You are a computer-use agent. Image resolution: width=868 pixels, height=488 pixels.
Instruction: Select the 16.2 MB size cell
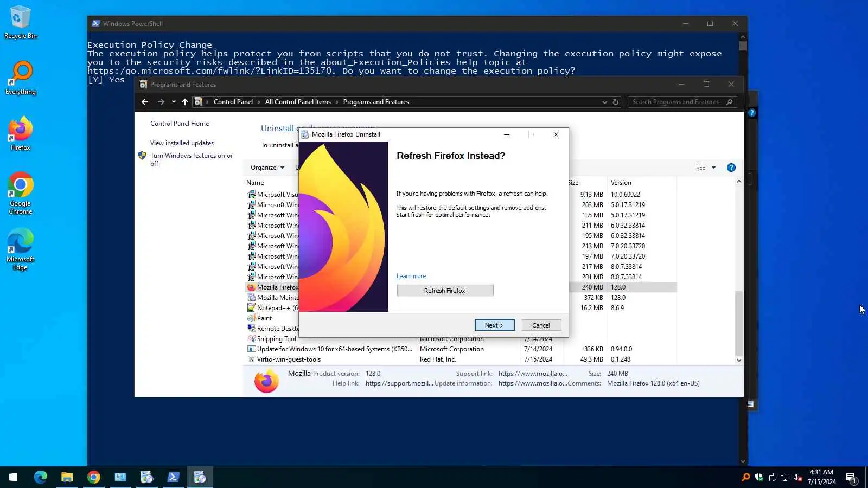tap(591, 308)
